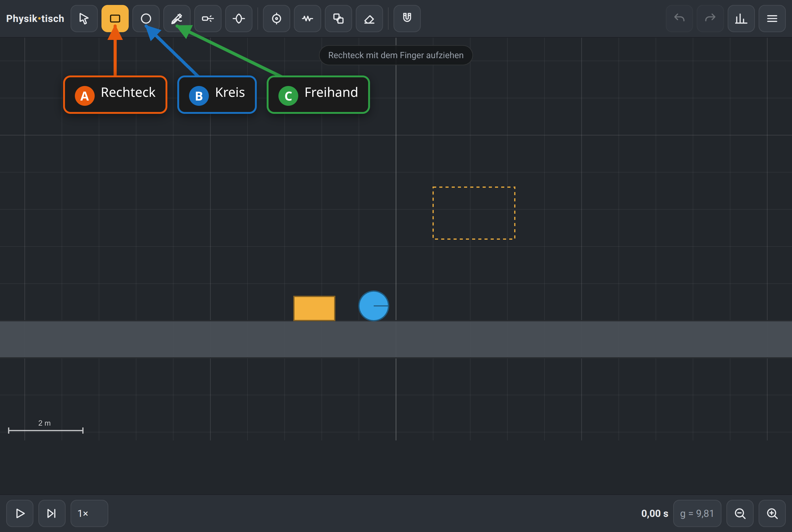The width and height of the screenshot is (792, 532).
Task: Select the rod joint connector tool
Action: (x=208, y=19)
